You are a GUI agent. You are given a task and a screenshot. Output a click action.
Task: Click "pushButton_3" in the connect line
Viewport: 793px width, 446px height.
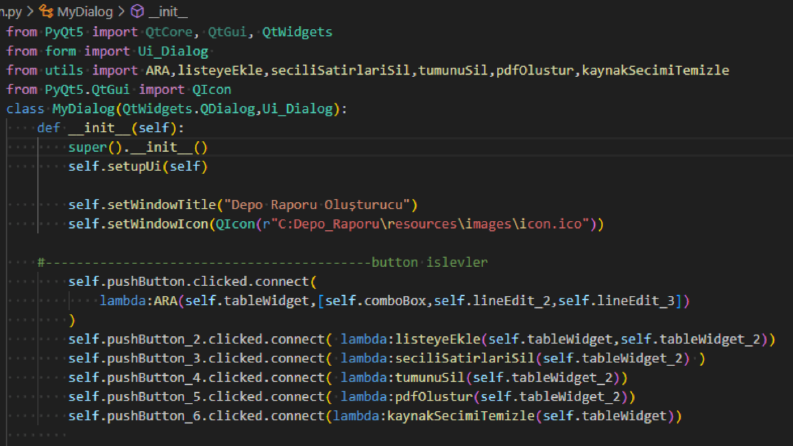tap(154, 359)
